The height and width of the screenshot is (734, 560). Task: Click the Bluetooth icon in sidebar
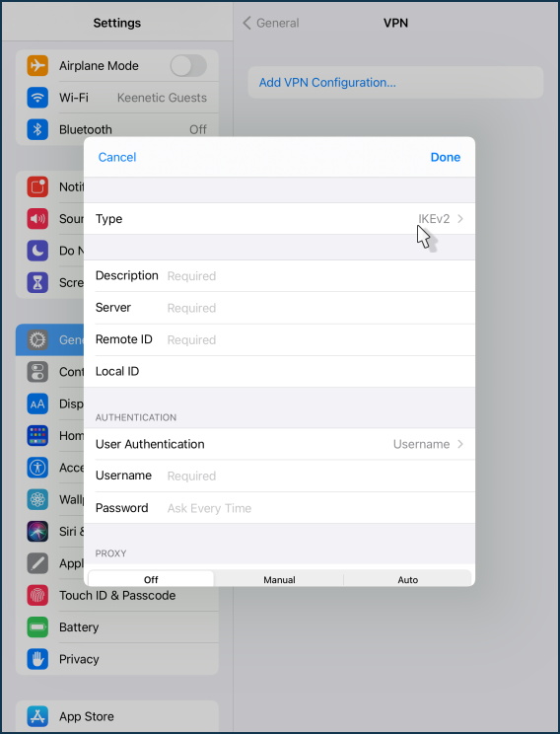pyautogui.click(x=37, y=129)
